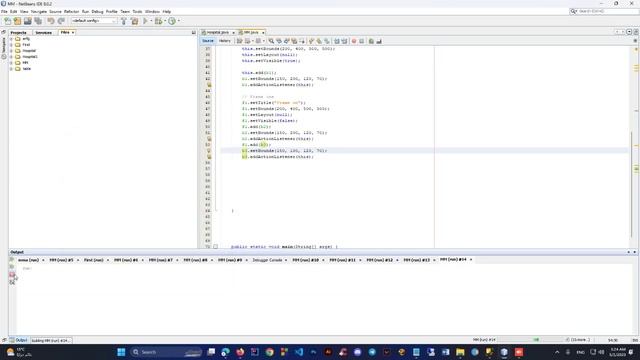Select the Source view button
This screenshot has width=640, height=360.
click(x=207, y=41)
